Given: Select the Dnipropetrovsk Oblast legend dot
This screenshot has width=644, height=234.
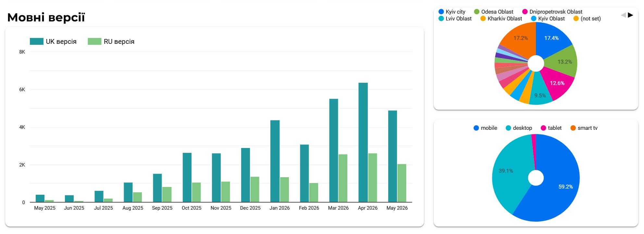Looking at the screenshot, I should tap(525, 12).
